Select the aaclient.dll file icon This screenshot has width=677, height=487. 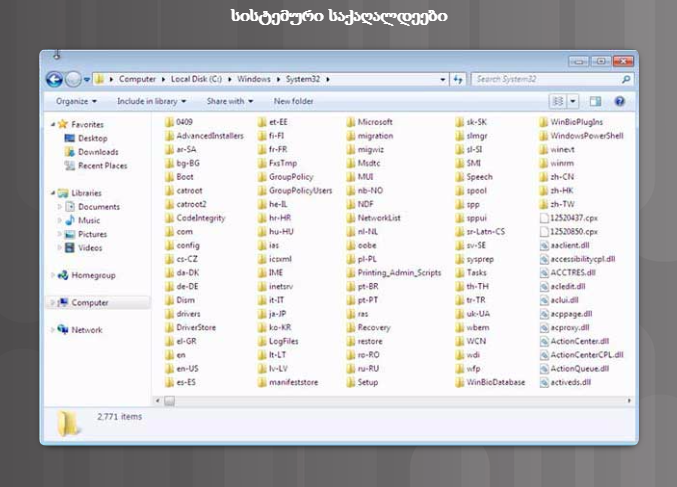543,244
